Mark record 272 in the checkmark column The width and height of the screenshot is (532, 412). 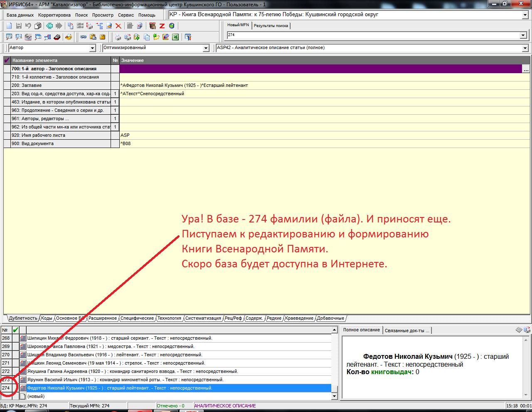point(16,371)
